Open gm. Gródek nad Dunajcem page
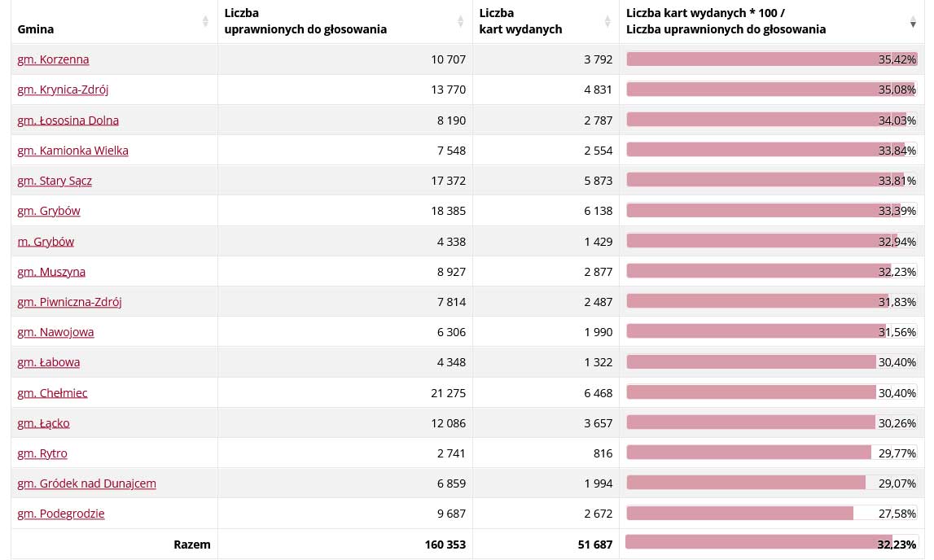 coord(86,483)
